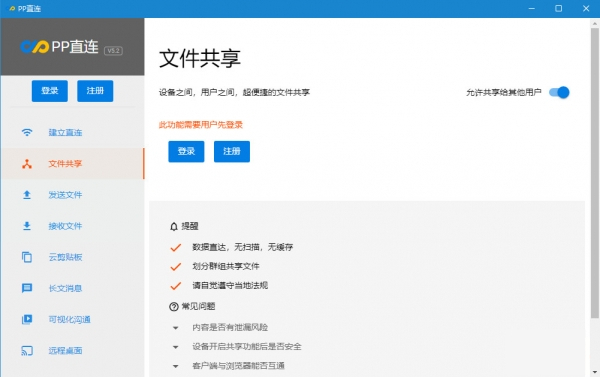Click the sidebar 注册 button
600x377 pixels.
click(x=95, y=91)
